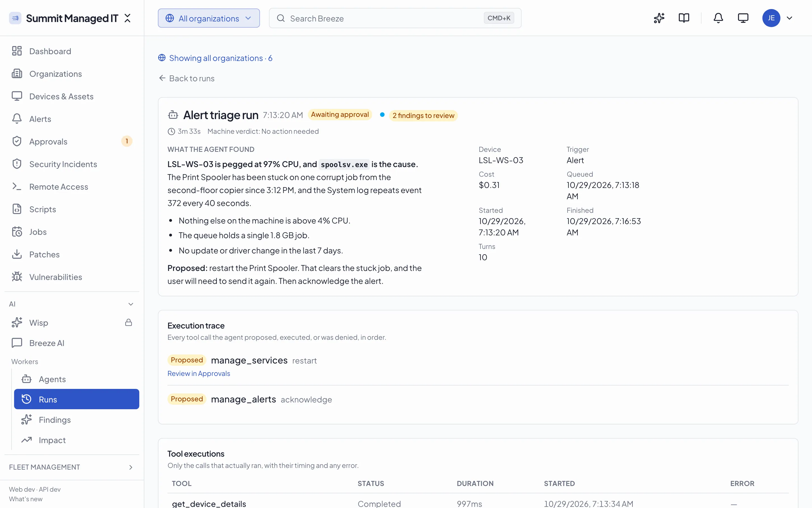Click the lock icon next to Wisp
Image resolution: width=812 pixels, height=508 pixels.
pyautogui.click(x=129, y=323)
